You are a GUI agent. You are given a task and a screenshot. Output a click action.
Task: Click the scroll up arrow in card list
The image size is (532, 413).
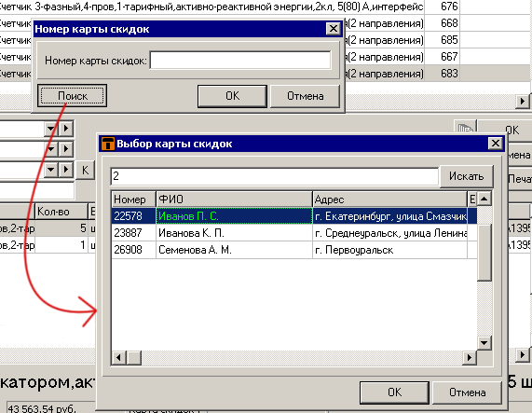(x=484, y=199)
